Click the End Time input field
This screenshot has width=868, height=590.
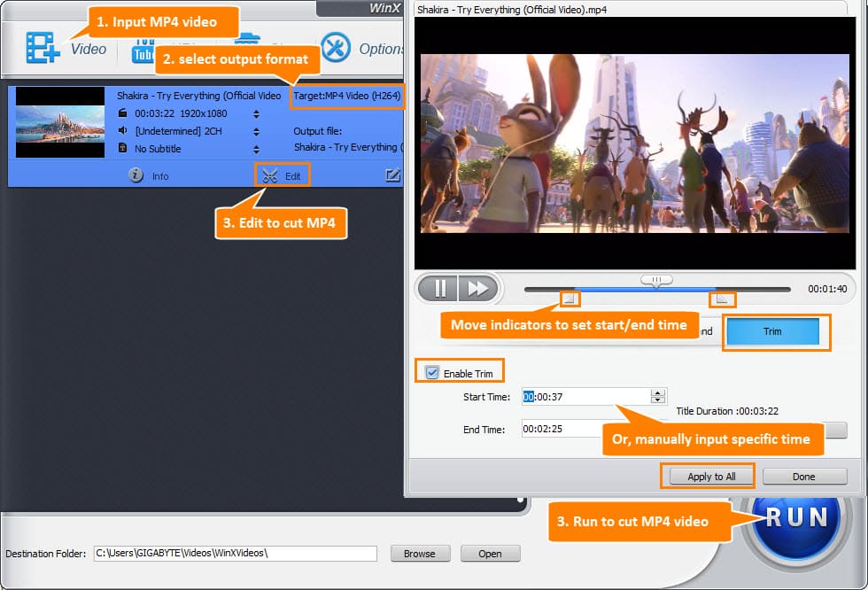[562, 429]
